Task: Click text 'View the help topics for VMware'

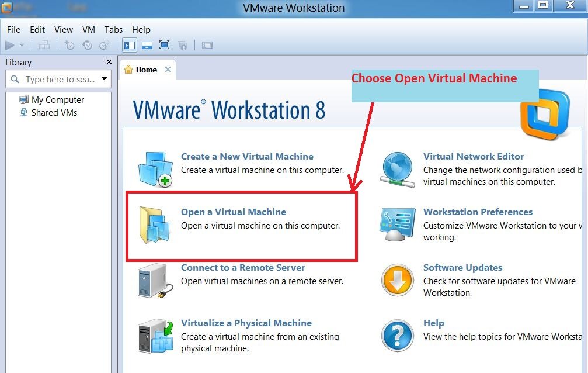Action: click(486, 337)
